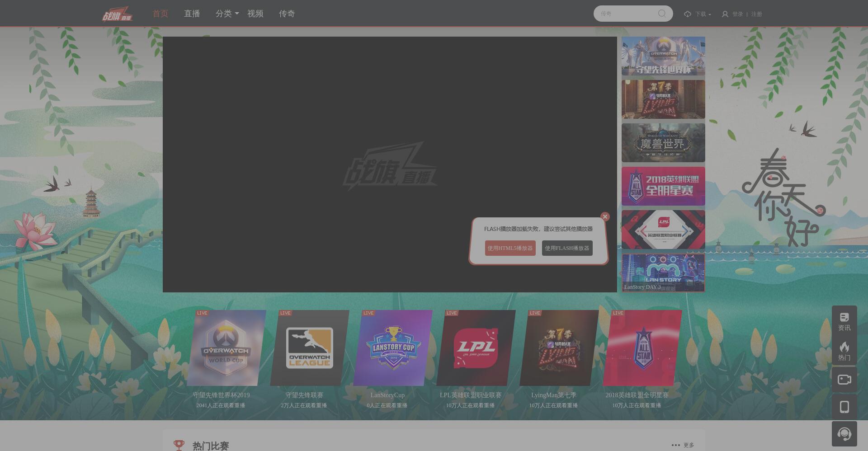Open the All Star live card
Screen dimensions: 868x451
pyautogui.click(x=642, y=348)
